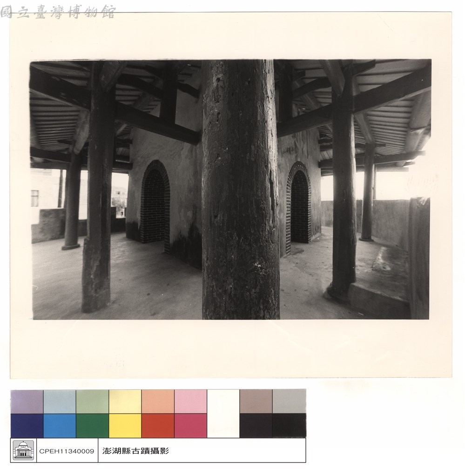Pick the taupe brown swatch
The image size is (465, 476).
[x=256, y=402]
